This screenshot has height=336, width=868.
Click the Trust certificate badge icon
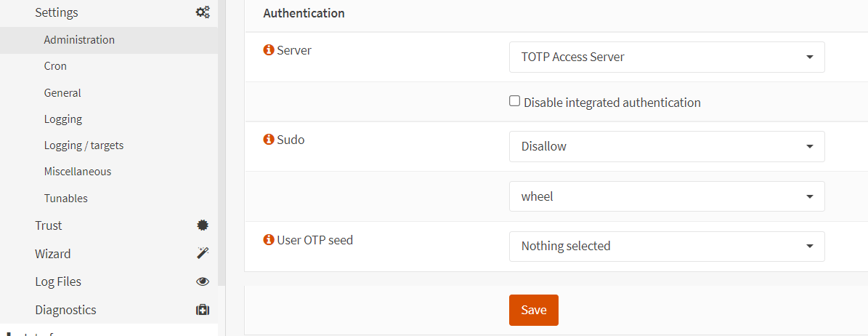click(203, 225)
